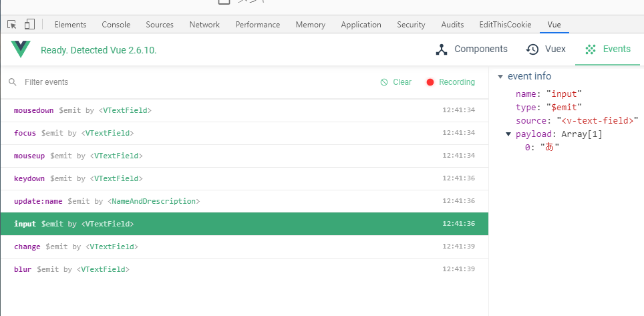
Task: Select the Events tab
Action: (607, 49)
